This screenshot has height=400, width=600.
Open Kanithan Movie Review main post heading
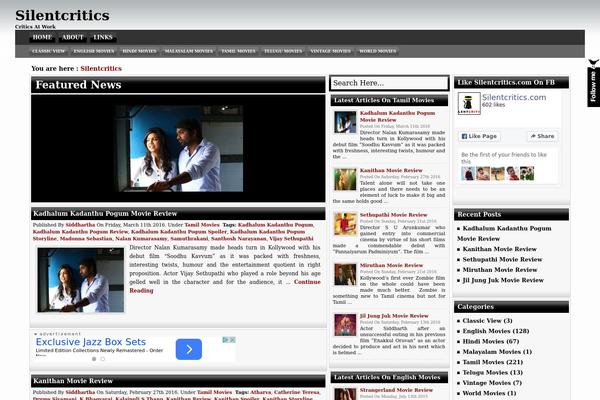pyautogui.click(x=73, y=381)
